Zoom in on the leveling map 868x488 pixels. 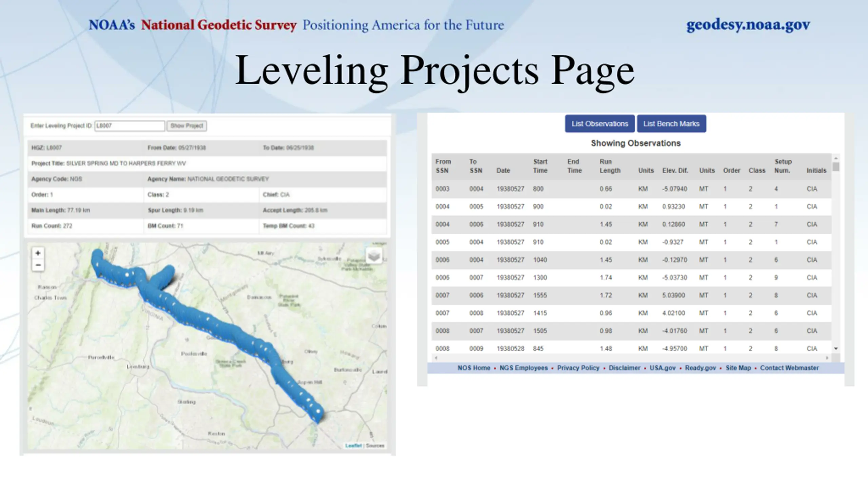coord(38,253)
